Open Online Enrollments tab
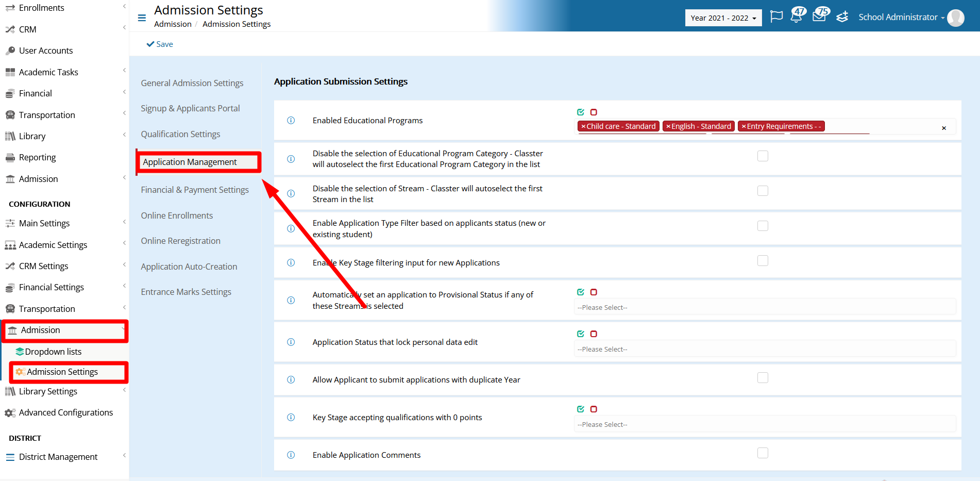Image resolution: width=980 pixels, height=481 pixels. pyautogui.click(x=177, y=215)
